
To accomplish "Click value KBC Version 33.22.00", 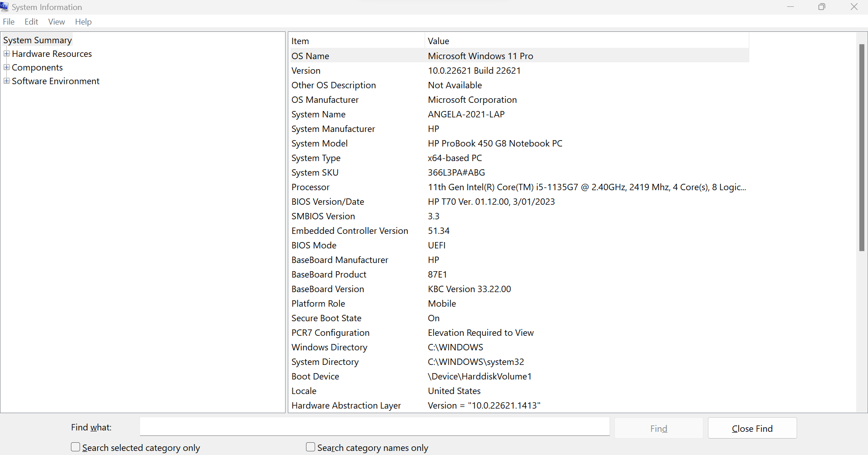I will click(469, 289).
